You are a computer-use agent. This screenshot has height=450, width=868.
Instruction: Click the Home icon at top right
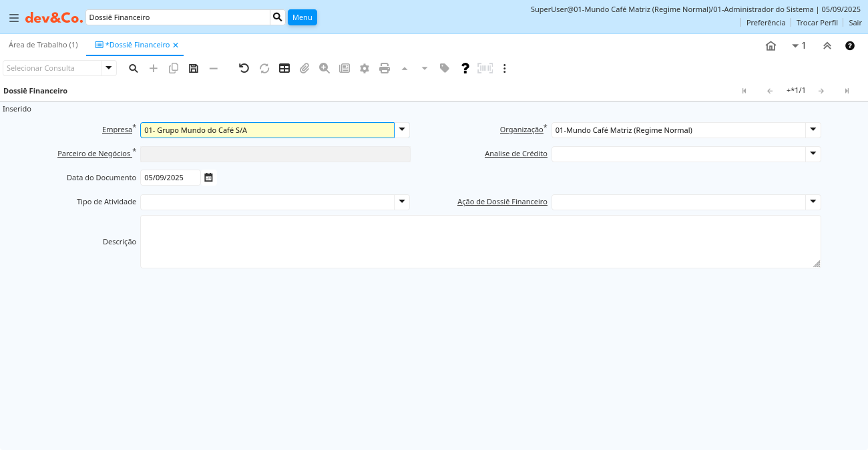pyautogui.click(x=771, y=46)
